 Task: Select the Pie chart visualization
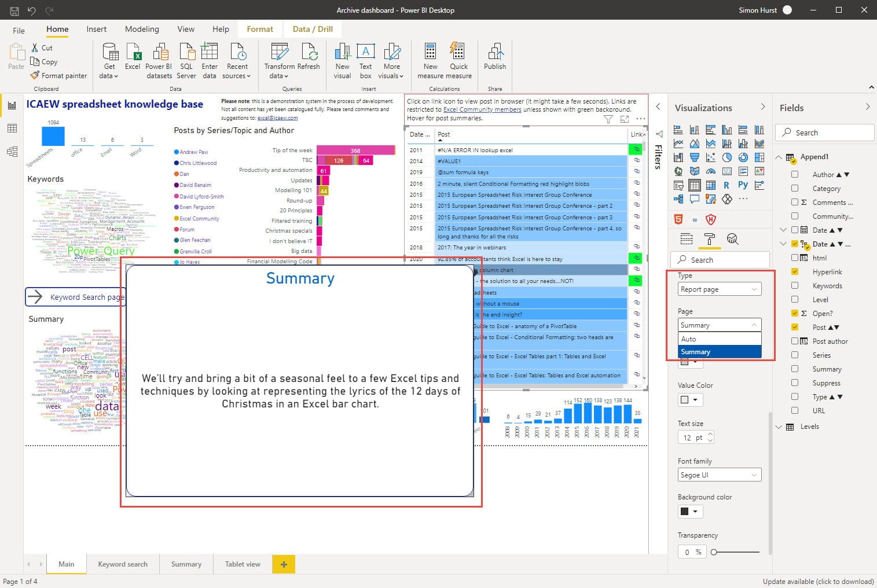pyautogui.click(x=727, y=157)
